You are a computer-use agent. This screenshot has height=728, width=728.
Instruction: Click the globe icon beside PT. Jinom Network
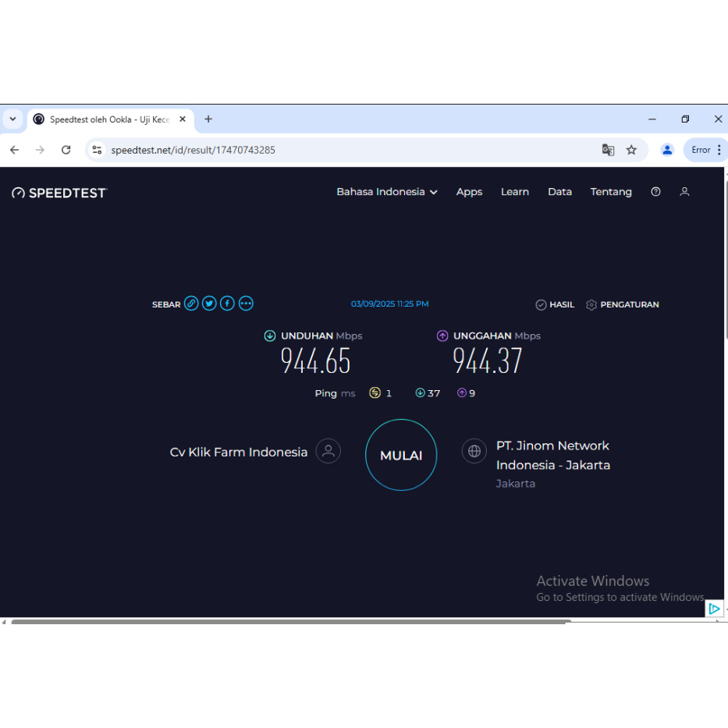pyautogui.click(x=474, y=450)
